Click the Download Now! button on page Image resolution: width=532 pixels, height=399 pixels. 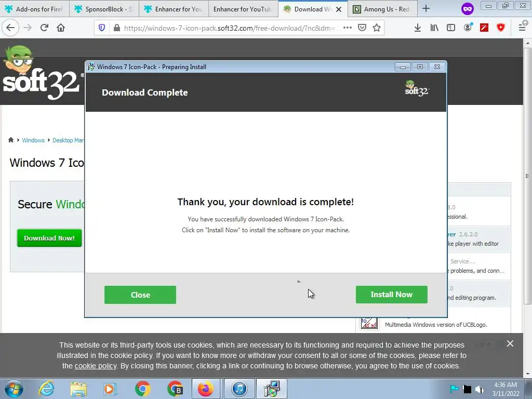49,238
